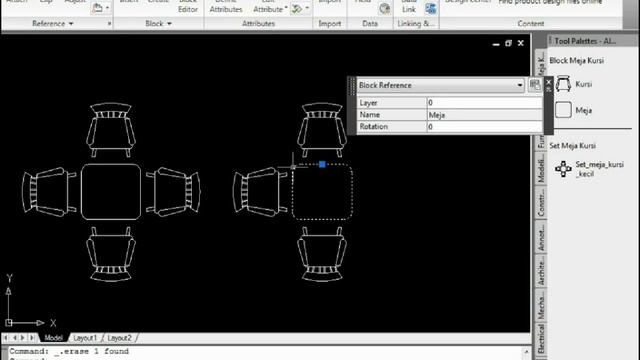Minimize the drawing window
The height and width of the screenshot is (360, 640).
coord(496,44)
